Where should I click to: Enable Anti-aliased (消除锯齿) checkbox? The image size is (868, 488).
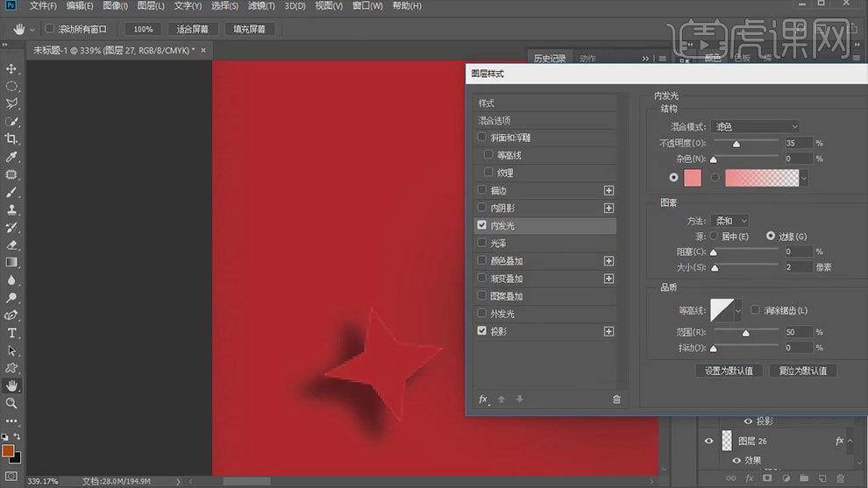(755, 310)
